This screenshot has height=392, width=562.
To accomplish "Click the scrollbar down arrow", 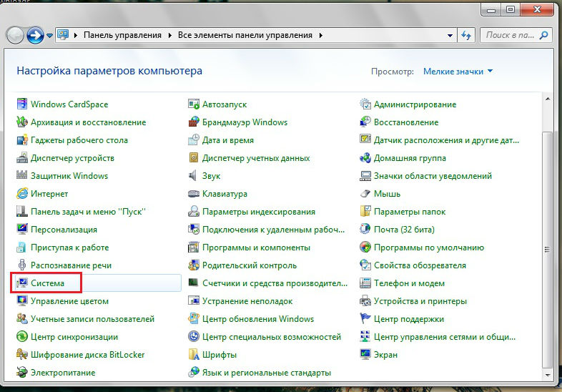I will click(x=548, y=375).
